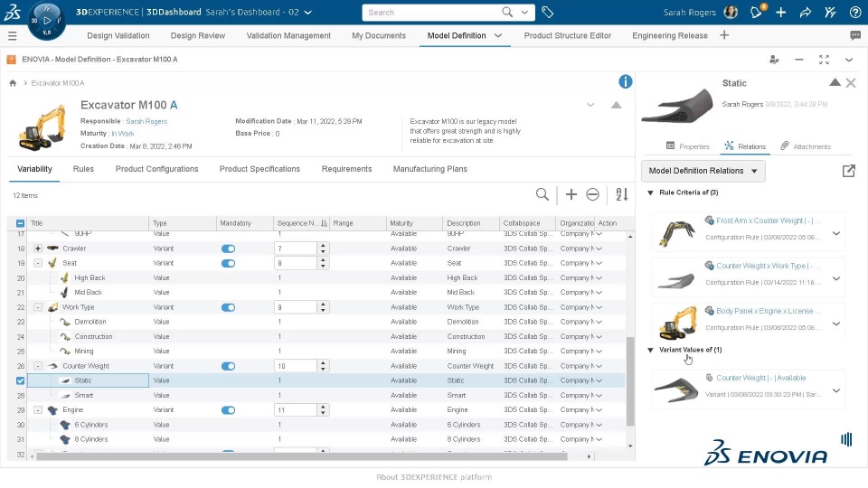Viewport: 868px width, 488px height.
Task: Click About 3DEXPERIENCE platform link
Action: (x=434, y=477)
